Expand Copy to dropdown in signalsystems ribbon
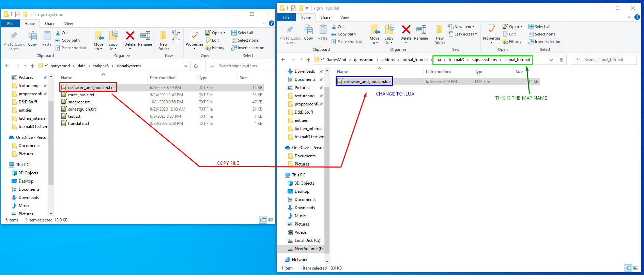644x275 pixels. [x=113, y=47]
